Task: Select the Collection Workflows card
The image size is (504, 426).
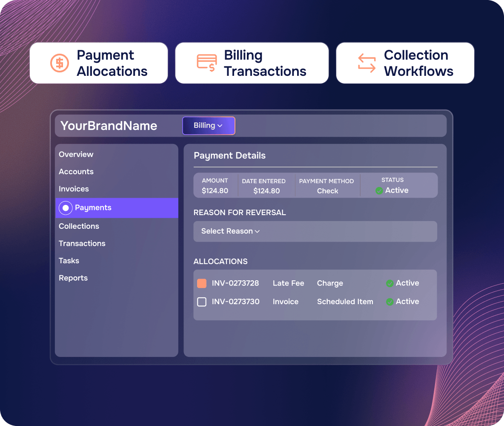Action: point(405,63)
